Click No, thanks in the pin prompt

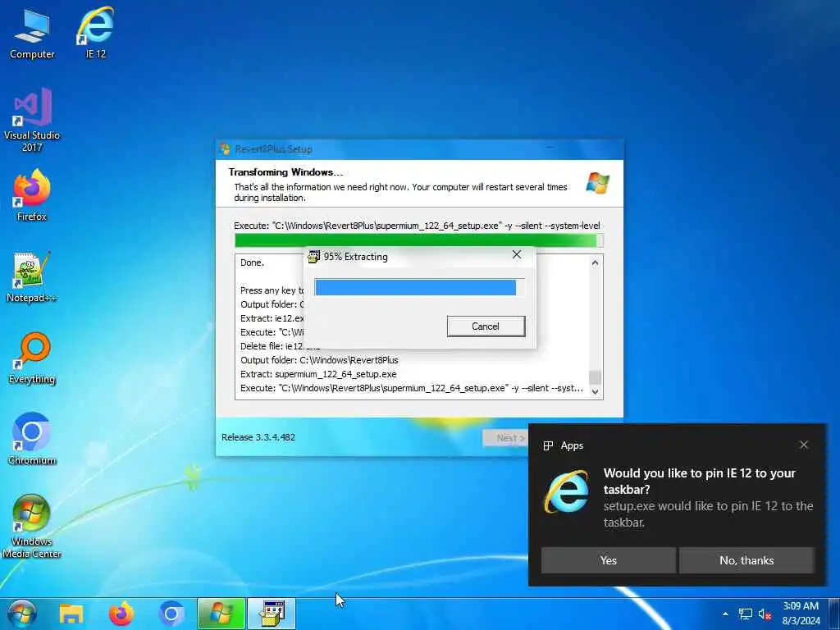746,560
